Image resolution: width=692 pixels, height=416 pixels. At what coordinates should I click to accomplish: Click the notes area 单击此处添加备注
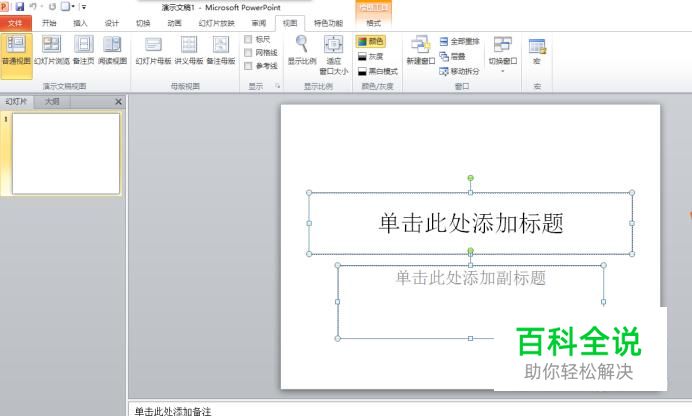pyautogui.click(x=173, y=411)
